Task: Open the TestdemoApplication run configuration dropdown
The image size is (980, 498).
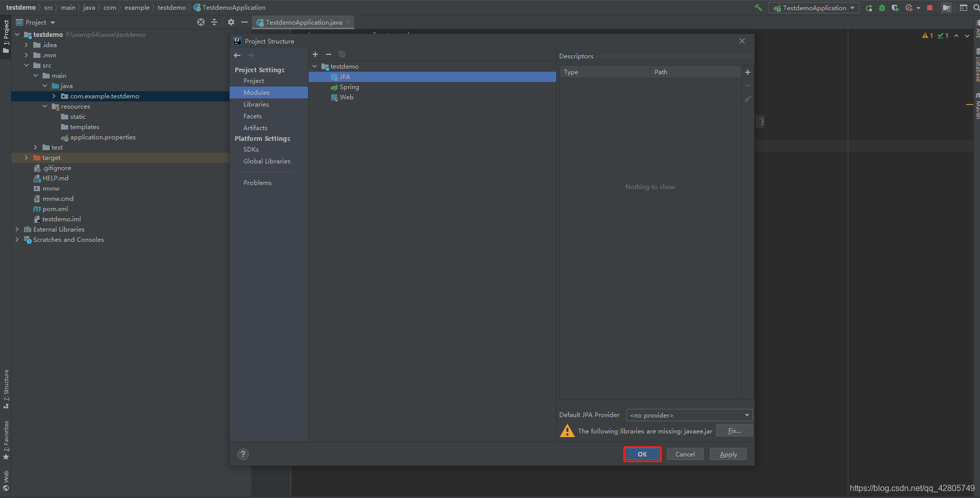Action: click(x=814, y=8)
